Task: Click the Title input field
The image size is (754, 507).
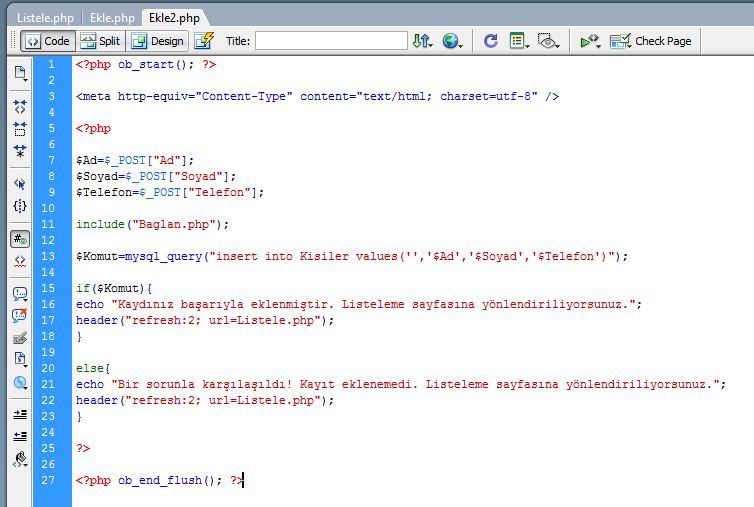Action: (x=331, y=41)
